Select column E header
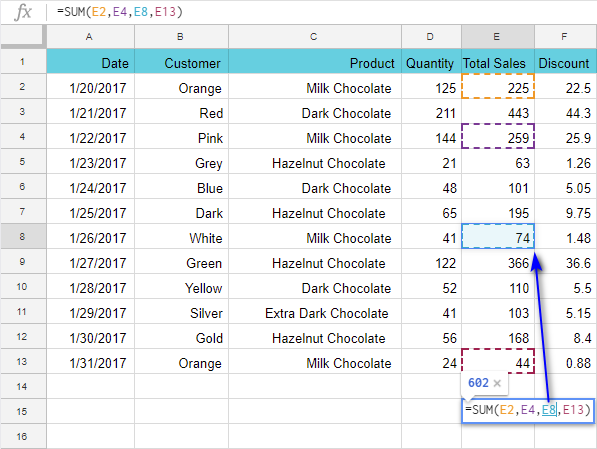Image resolution: width=597 pixels, height=449 pixels. pos(498,37)
